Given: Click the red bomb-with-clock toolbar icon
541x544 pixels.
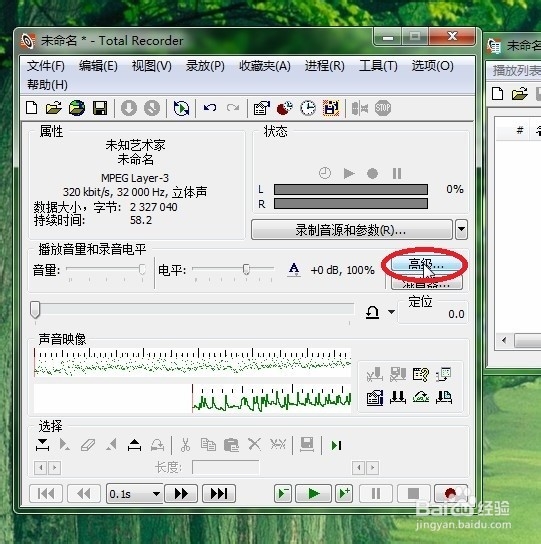Looking at the screenshot, I should tap(285, 108).
